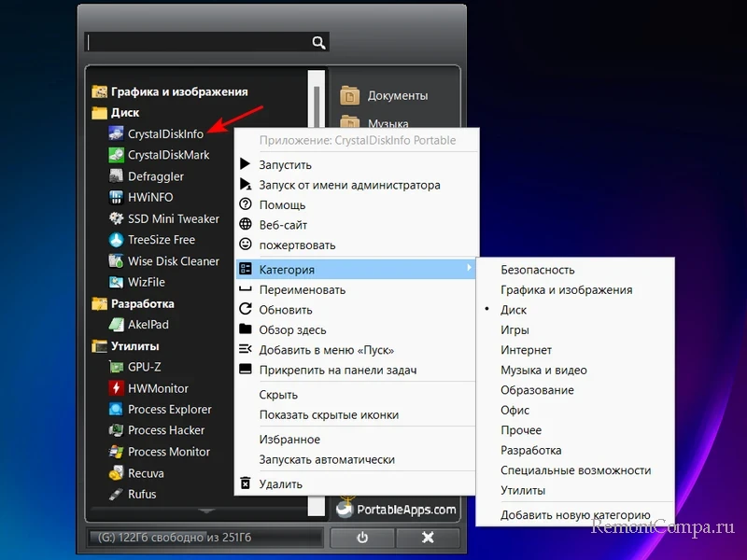
Task: Click the TreeSize Free icon
Action: pos(116,240)
